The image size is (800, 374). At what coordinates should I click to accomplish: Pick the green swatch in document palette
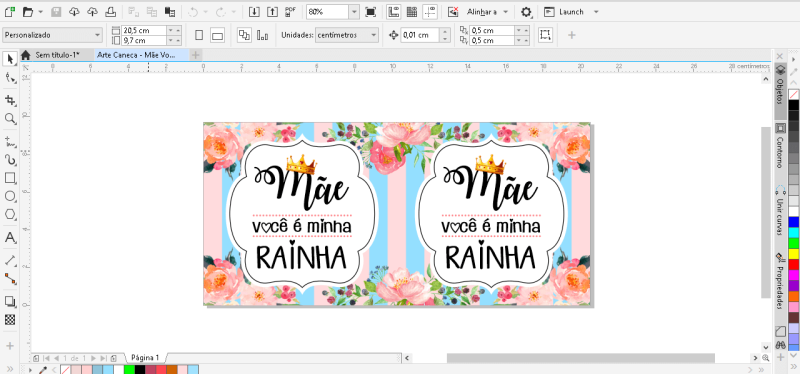click(129, 369)
